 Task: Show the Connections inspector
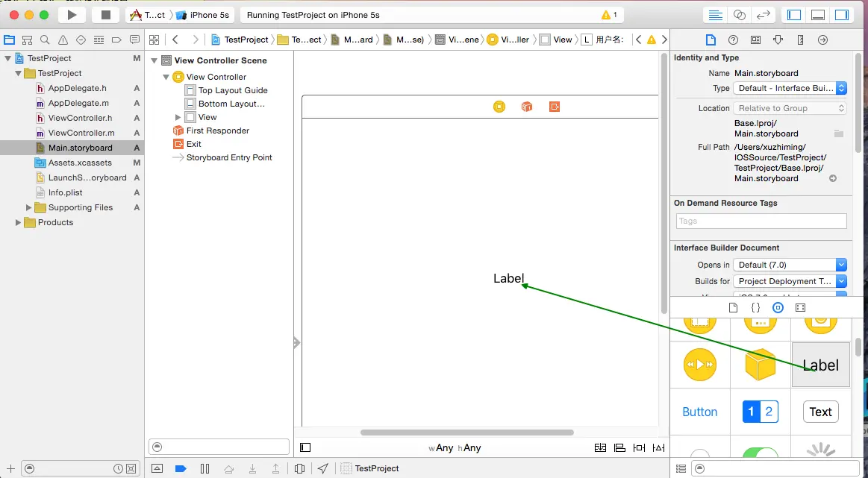point(822,40)
